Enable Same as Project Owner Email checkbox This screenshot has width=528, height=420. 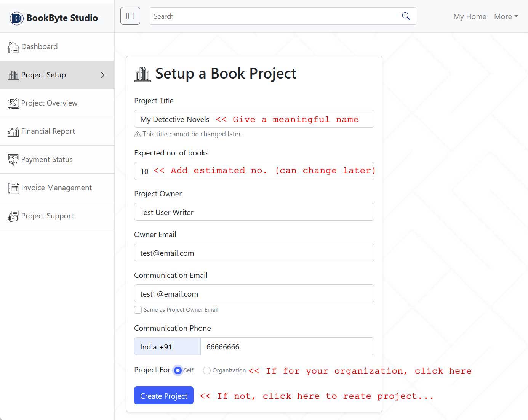pyautogui.click(x=138, y=310)
